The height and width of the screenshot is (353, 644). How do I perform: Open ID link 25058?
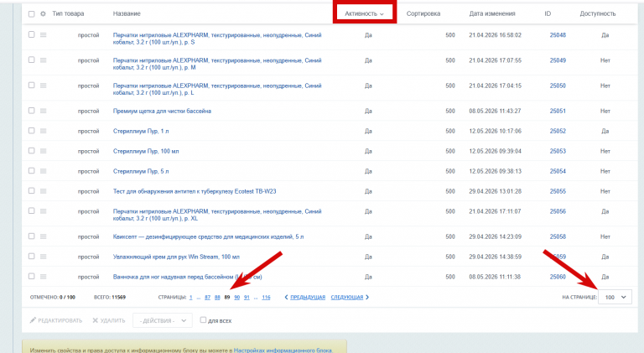[x=558, y=236]
